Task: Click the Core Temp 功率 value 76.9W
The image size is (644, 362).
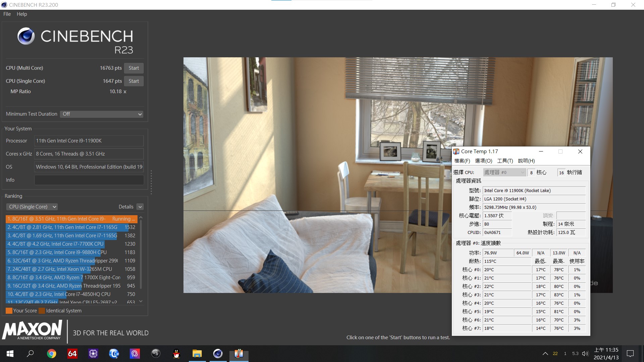Action: [x=498, y=253]
